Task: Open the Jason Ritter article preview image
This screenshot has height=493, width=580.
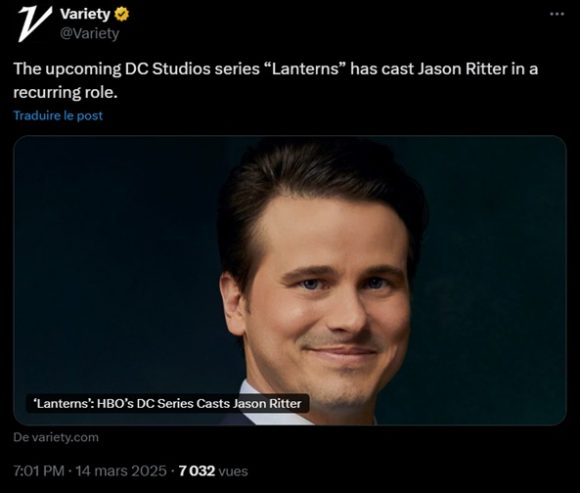Action: click(290, 280)
